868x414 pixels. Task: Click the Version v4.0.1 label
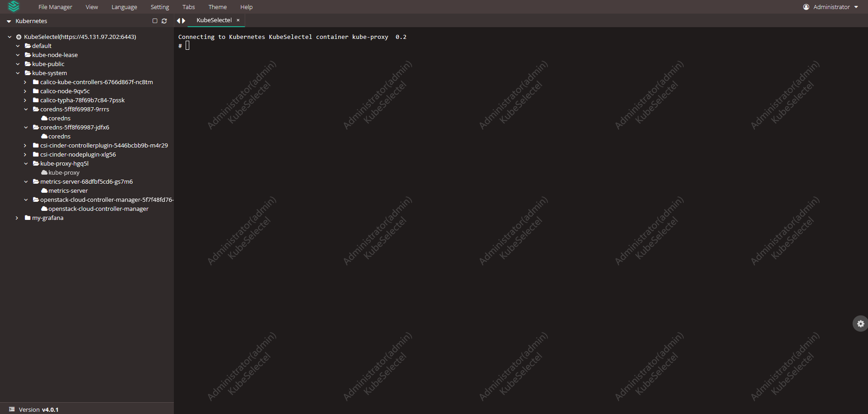pyautogui.click(x=38, y=409)
